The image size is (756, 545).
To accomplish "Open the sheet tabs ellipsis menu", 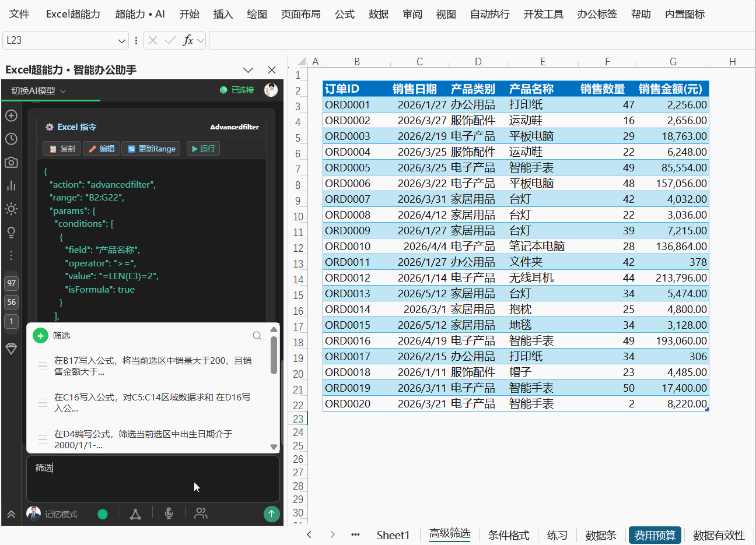I will [x=355, y=535].
